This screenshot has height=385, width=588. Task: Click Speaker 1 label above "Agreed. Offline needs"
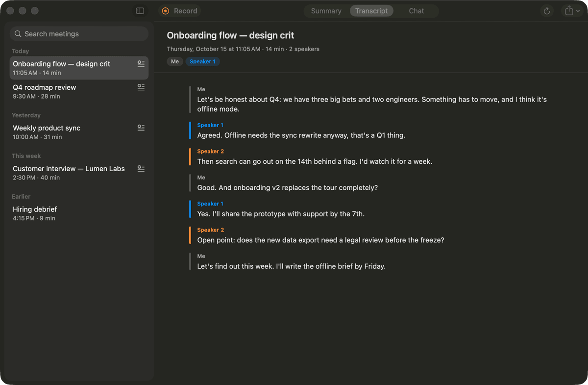(210, 125)
